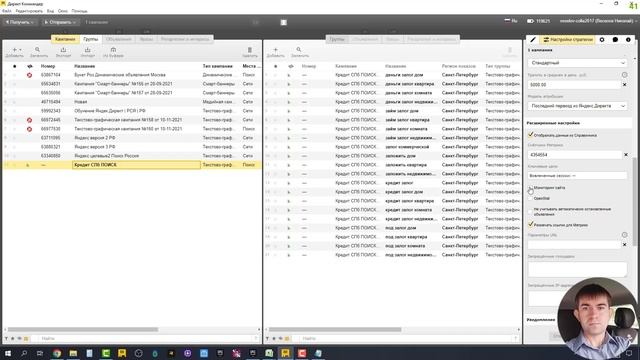
Task: Switch to right pane Группы tab
Action: [x=337, y=39]
